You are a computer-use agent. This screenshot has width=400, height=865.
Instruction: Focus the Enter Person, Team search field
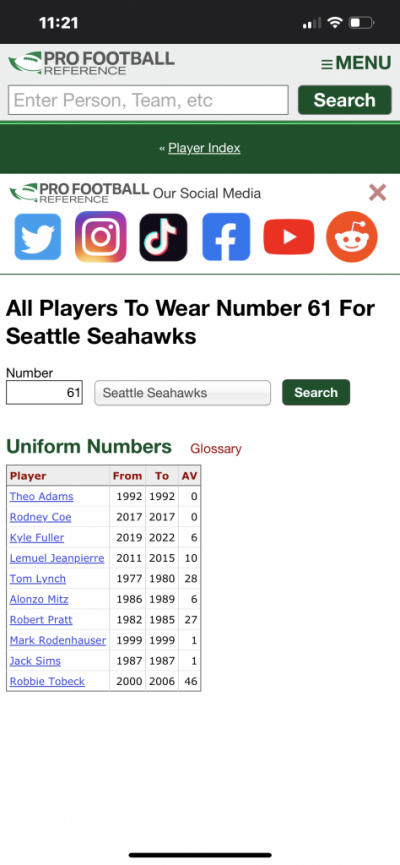(148, 100)
